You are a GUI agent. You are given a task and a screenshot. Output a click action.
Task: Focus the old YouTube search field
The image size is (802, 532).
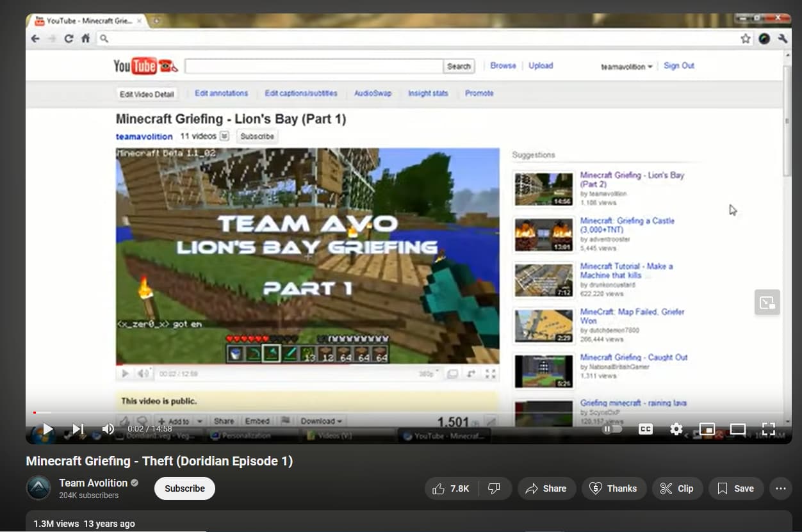click(x=314, y=66)
